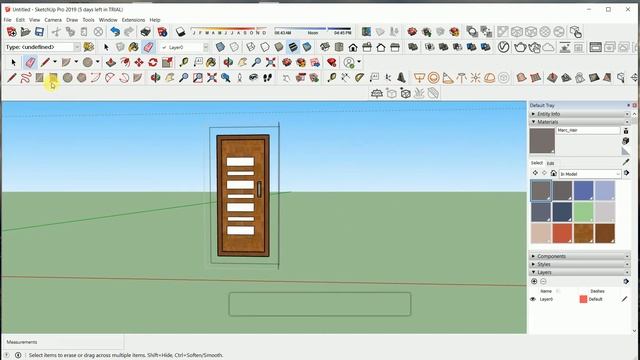Open the File menu
Viewport: 640px width, 360px height.
(x=7, y=20)
